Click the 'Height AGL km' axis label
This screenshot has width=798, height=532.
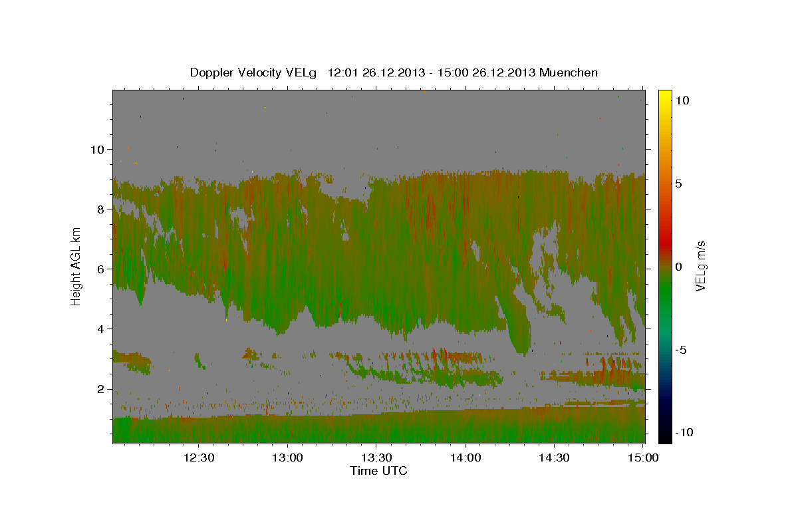pos(76,266)
